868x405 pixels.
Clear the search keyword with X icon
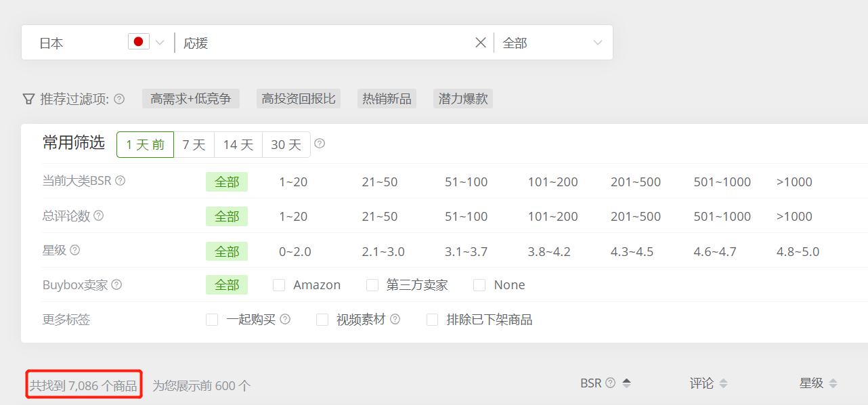click(x=481, y=43)
